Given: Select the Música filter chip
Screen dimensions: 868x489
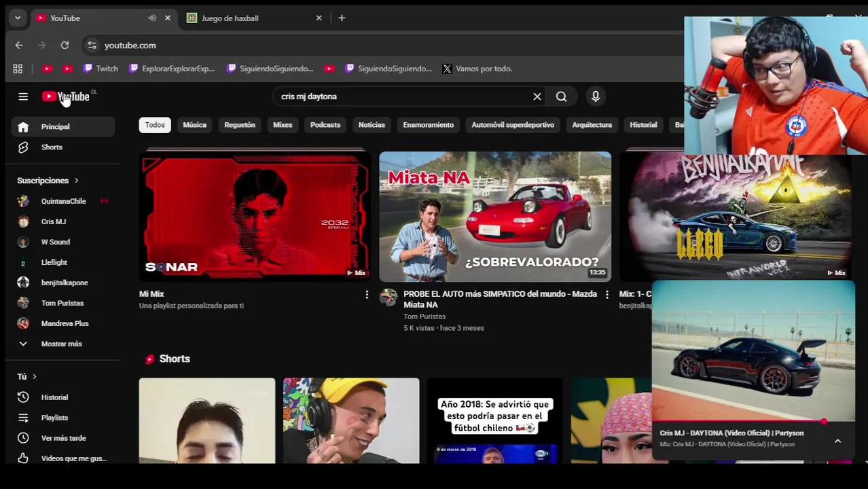Looking at the screenshot, I should pyautogui.click(x=194, y=125).
